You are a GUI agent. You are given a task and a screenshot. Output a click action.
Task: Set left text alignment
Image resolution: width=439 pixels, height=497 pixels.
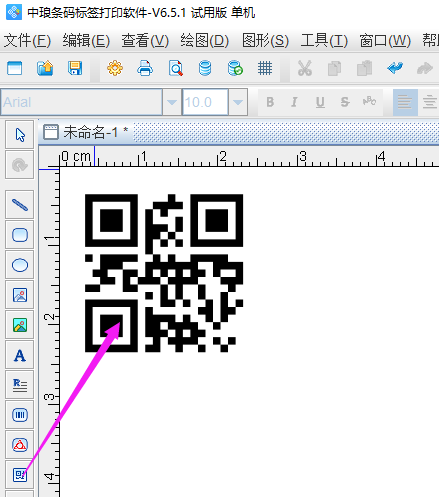click(x=405, y=102)
